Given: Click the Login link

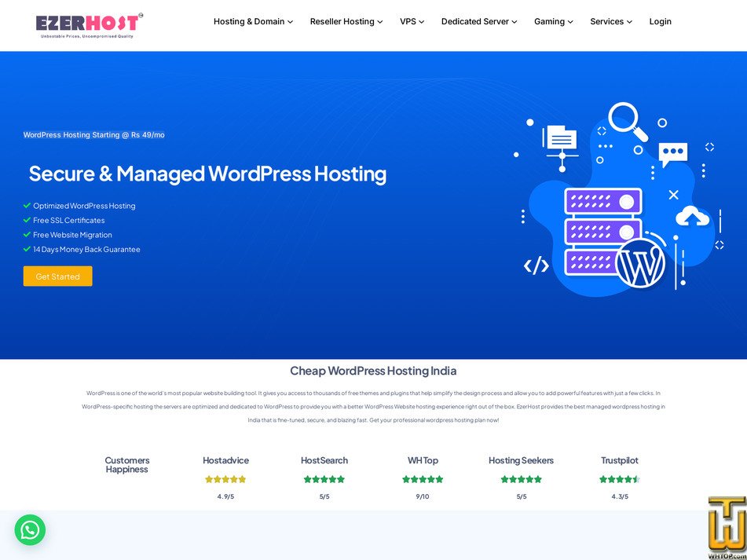Looking at the screenshot, I should pos(660,21).
